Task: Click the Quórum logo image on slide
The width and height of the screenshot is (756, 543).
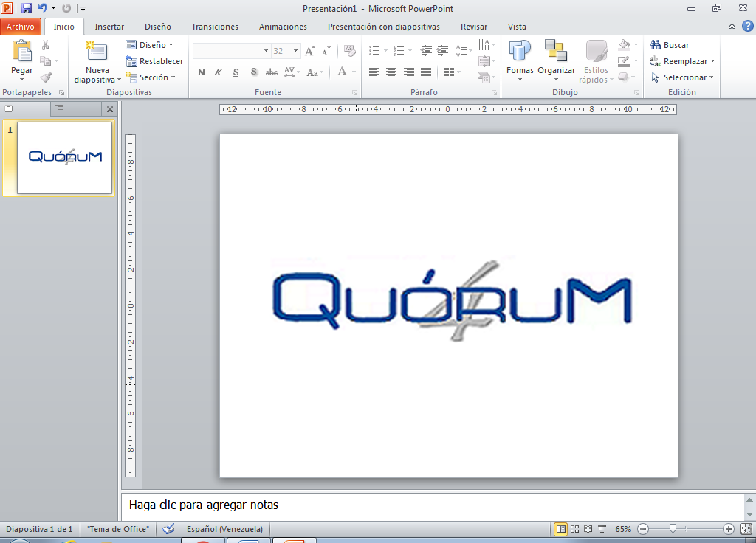Action: point(452,300)
